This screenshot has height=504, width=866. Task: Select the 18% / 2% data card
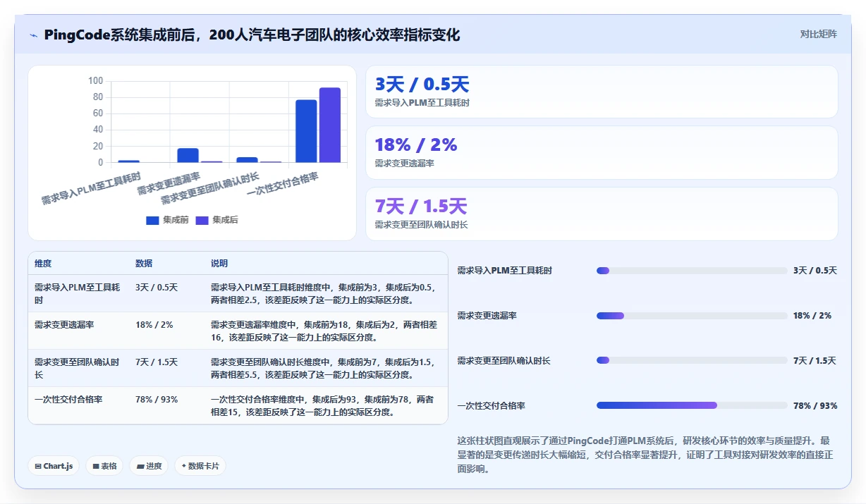(602, 152)
